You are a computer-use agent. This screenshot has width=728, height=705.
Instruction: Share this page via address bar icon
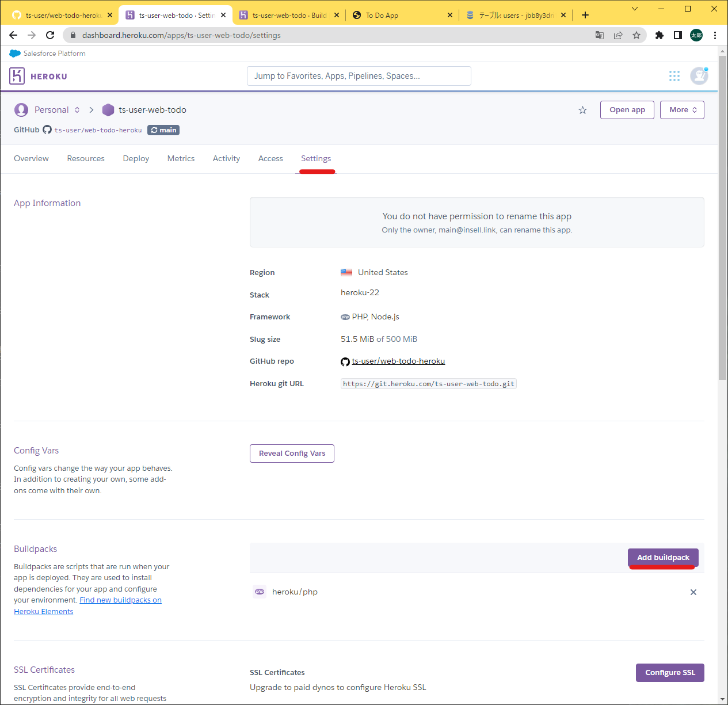(x=618, y=35)
